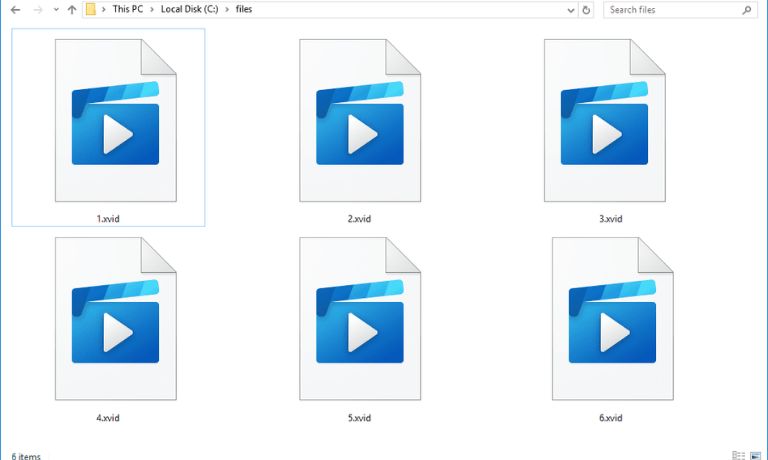Viewport: 768px width, 460px height.
Task: Go forward using the forward arrow
Action: coord(38,10)
